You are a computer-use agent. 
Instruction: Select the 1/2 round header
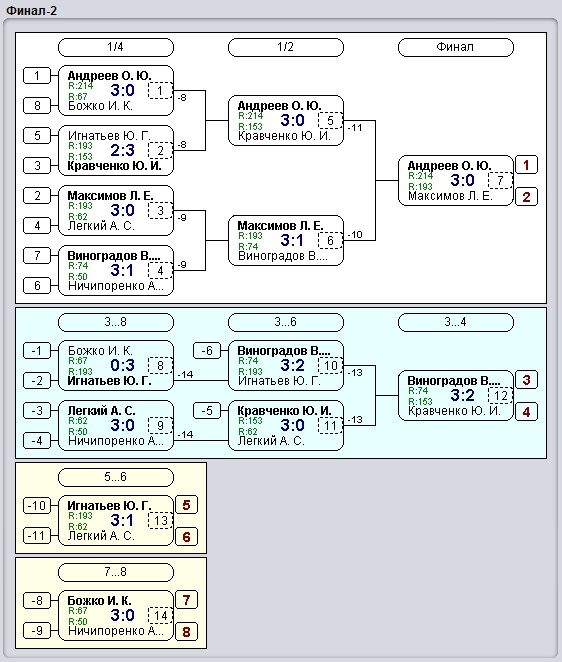click(285, 47)
